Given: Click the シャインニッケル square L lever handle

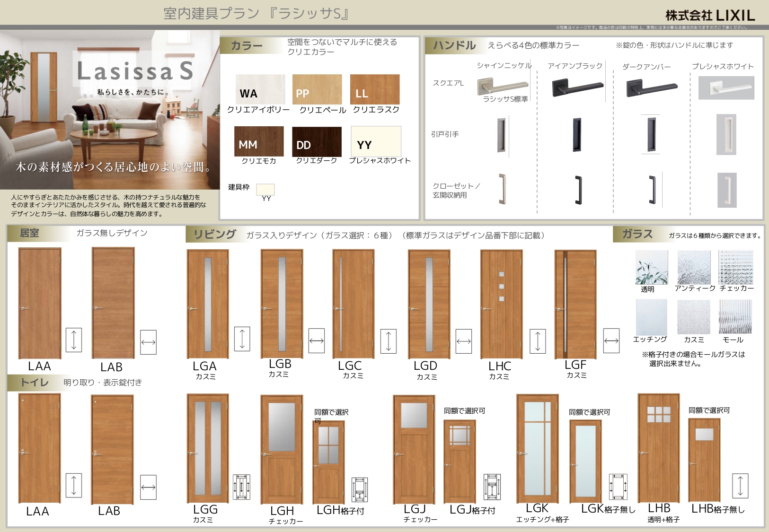Looking at the screenshot, I should pos(503,87).
